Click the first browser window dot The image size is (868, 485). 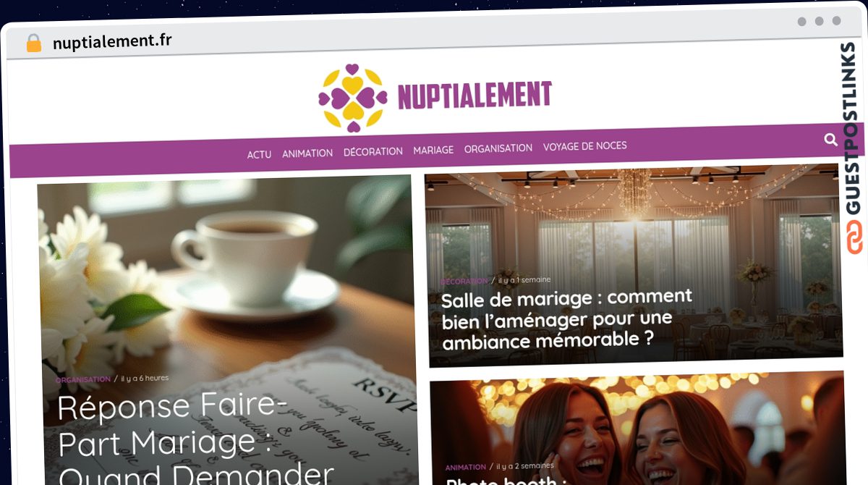pyautogui.click(x=801, y=22)
